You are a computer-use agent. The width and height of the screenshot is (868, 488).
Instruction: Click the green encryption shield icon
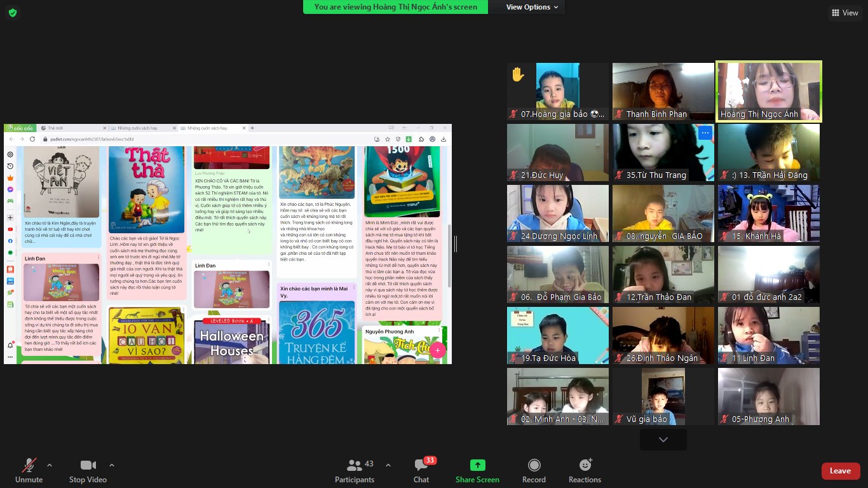click(13, 13)
